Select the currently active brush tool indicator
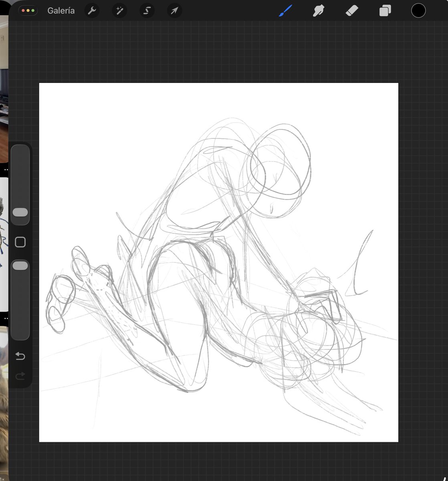448x481 pixels. 285,11
